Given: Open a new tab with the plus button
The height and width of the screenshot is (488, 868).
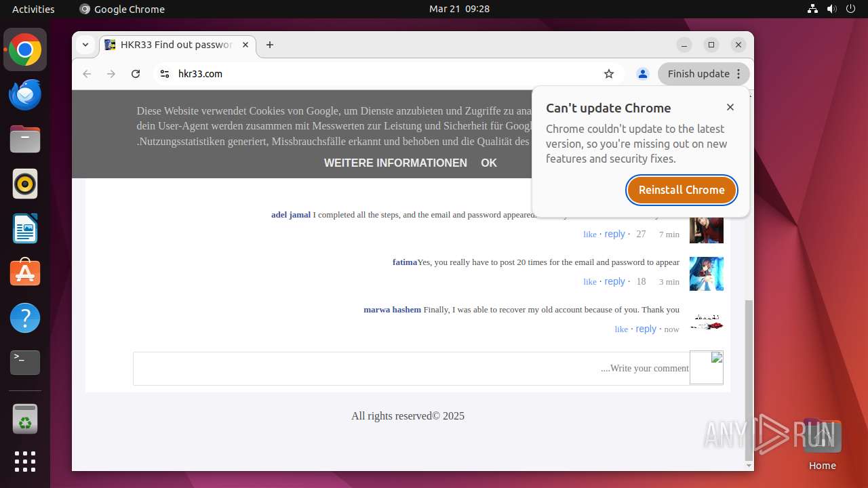Looking at the screenshot, I should [x=270, y=45].
